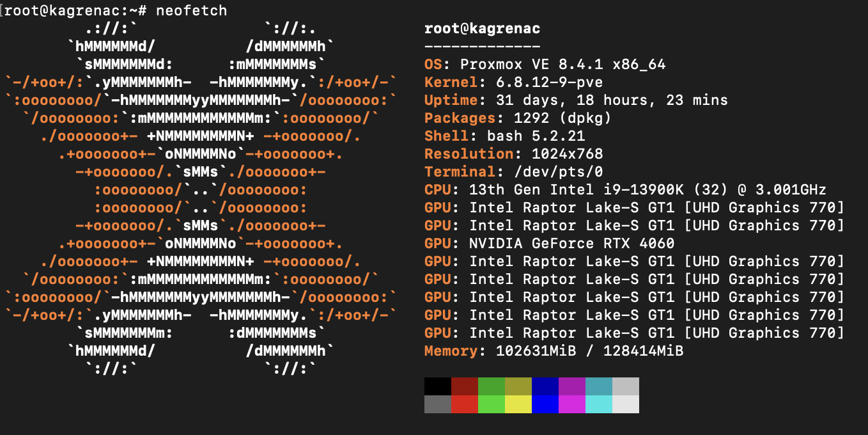Click the 'root@kagrenac:~#' shell prompt
868x435 pixels.
point(76,11)
